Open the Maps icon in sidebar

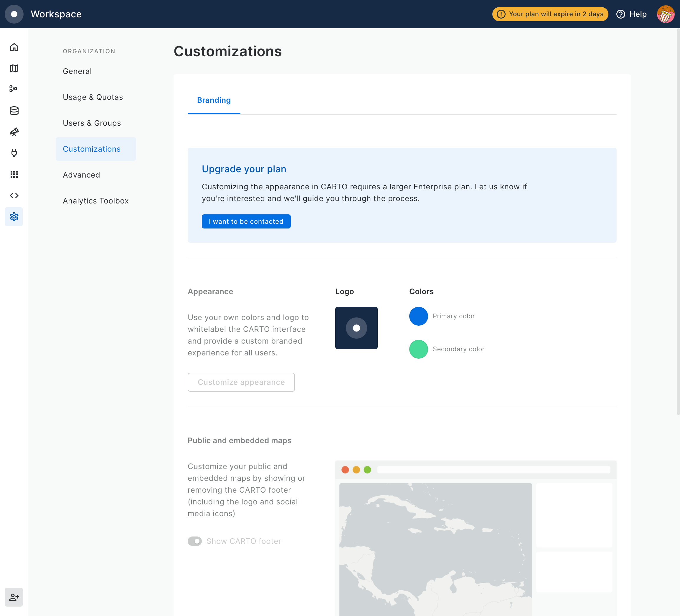coord(14,68)
